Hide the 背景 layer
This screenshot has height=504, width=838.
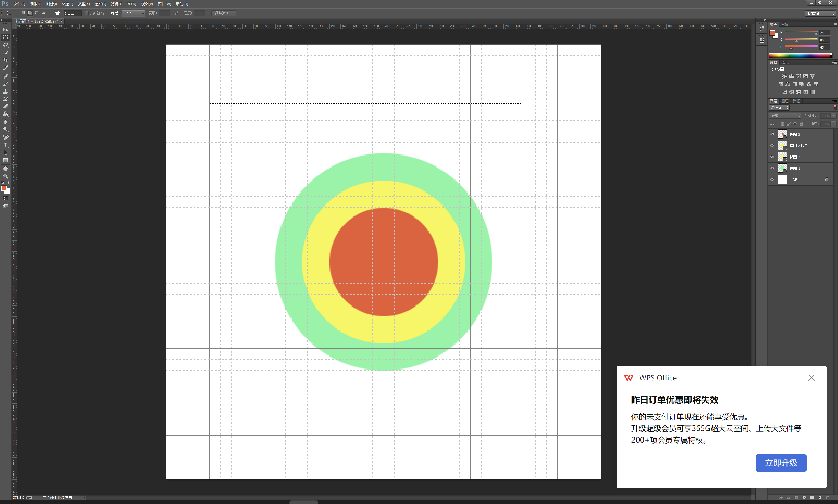click(772, 179)
